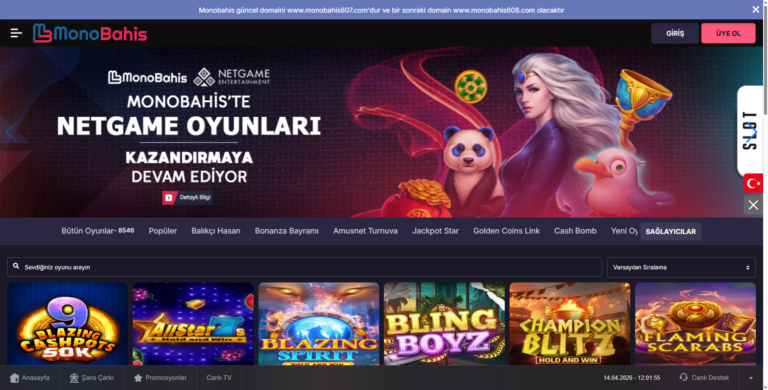
Task: Open Canlı TV in bottom bar
Action: point(219,378)
